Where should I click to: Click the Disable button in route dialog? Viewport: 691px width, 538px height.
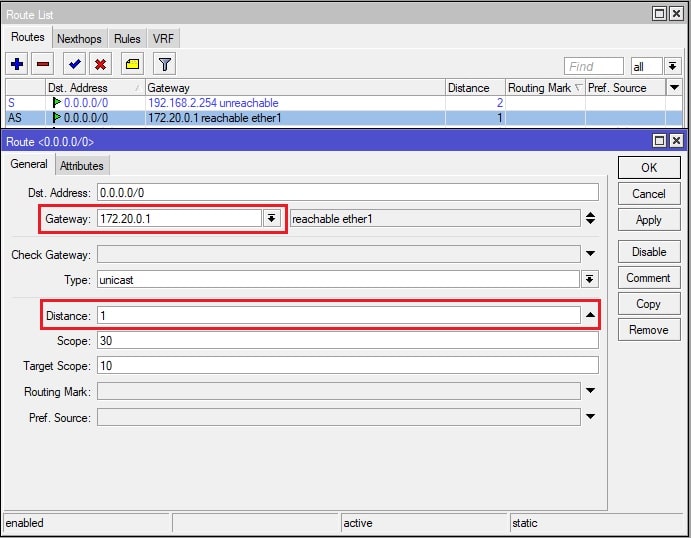[x=648, y=252]
